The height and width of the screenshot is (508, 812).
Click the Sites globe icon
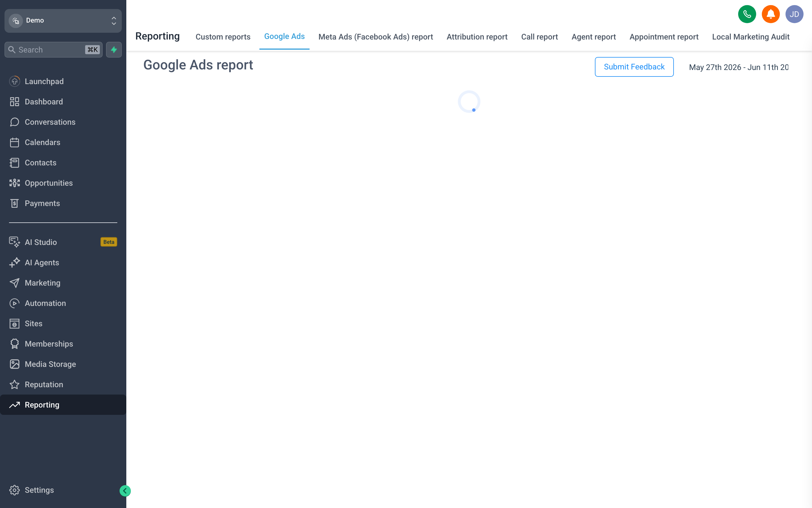click(14, 323)
